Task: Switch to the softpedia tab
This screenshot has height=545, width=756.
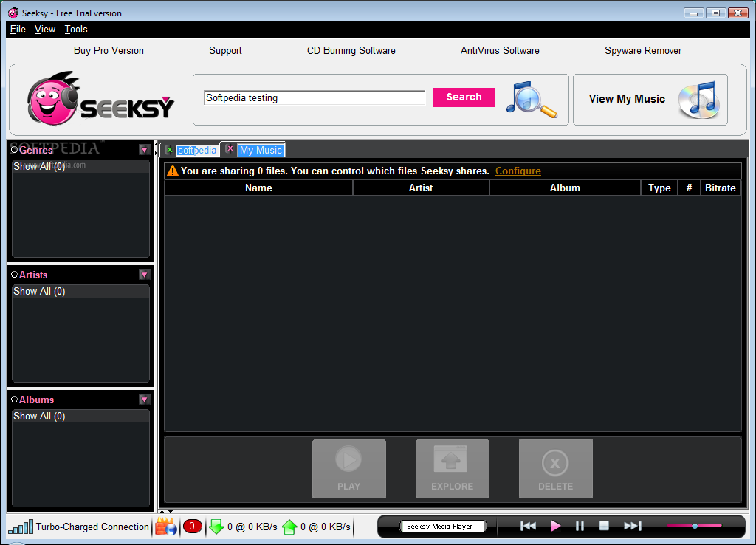Action: 196,151
